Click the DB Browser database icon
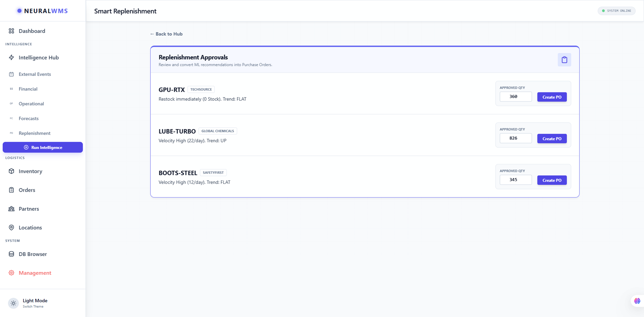Screen dimensions: 644x317 11,254
